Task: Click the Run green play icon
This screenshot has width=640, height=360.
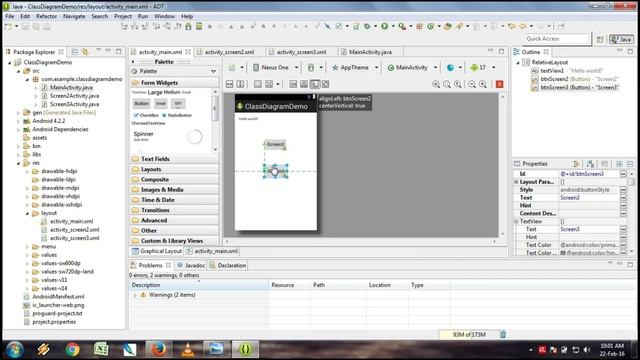Action: click(x=384, y=26)
